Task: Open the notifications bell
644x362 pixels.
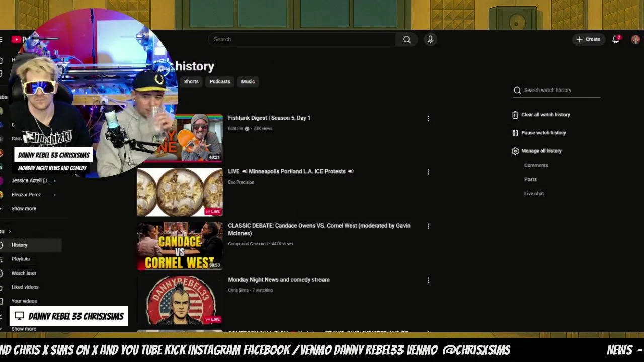Action: [615, 39]
